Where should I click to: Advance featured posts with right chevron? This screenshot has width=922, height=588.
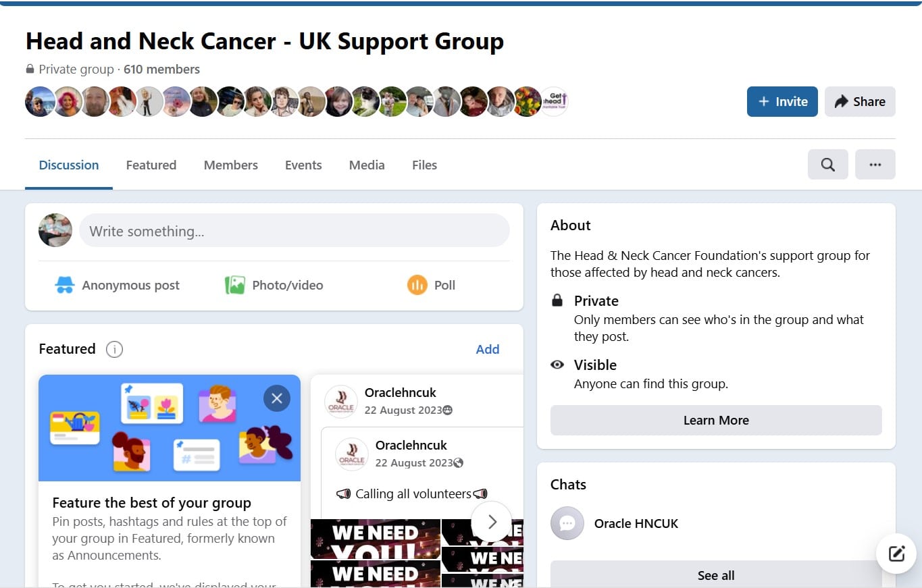click(492, 521)
